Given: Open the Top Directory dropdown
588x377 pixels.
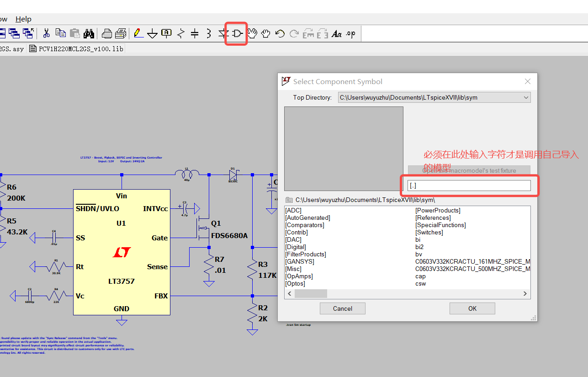Looking at the screenshot, I should [x=525, y=97].
